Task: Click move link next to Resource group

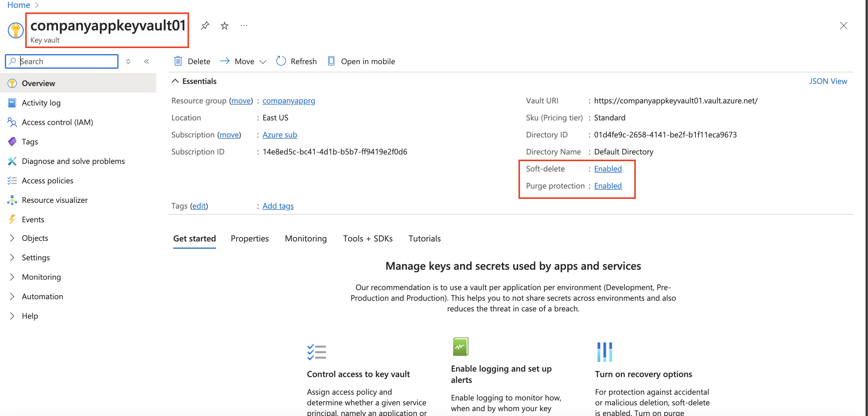Action: point(241,100)
